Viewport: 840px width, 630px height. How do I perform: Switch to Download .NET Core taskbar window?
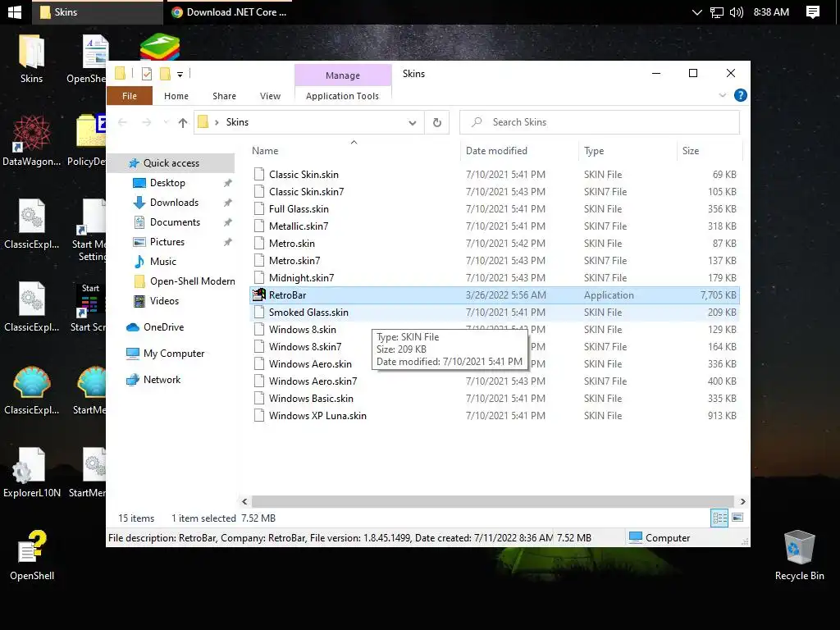click(x=230, y=11)
